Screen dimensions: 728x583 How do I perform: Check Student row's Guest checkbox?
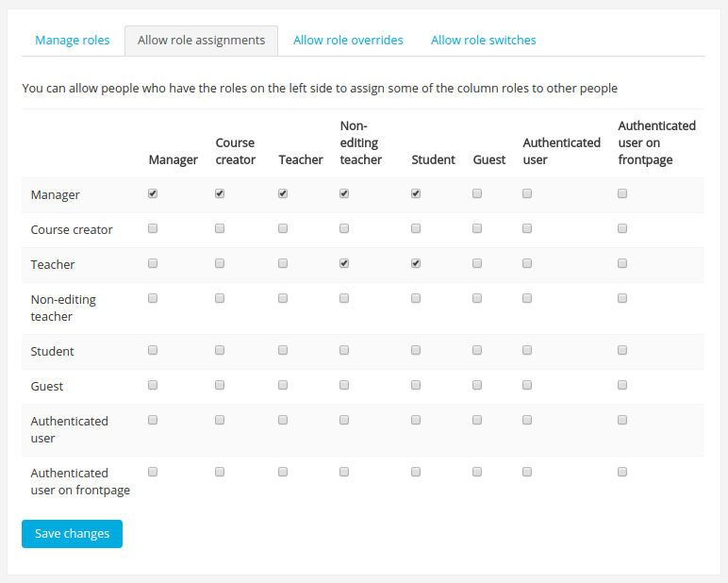click(477, 350)
